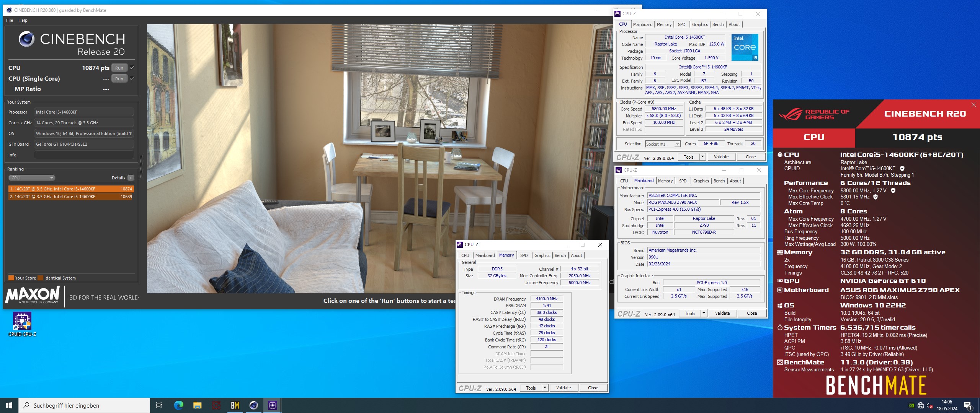The image size is (980, 413).
Task: Click the Cinebench logo sphere
Action: (26, 39)
